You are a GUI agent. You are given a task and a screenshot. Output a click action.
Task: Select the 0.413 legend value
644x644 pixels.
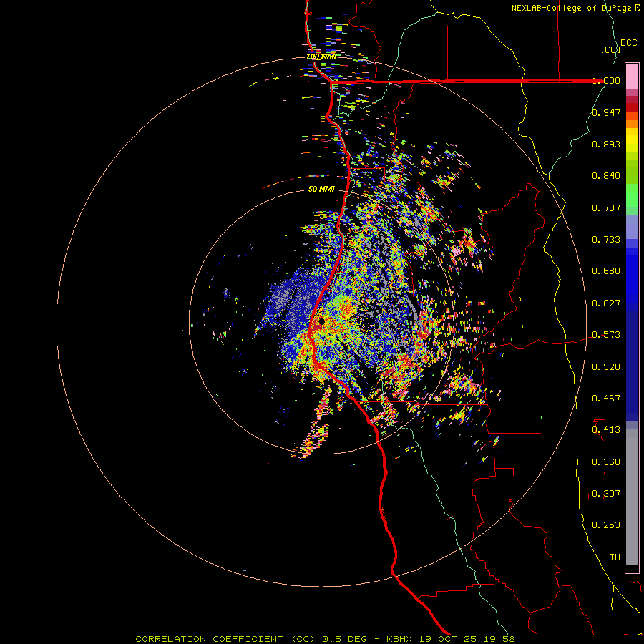pos(606,430)
